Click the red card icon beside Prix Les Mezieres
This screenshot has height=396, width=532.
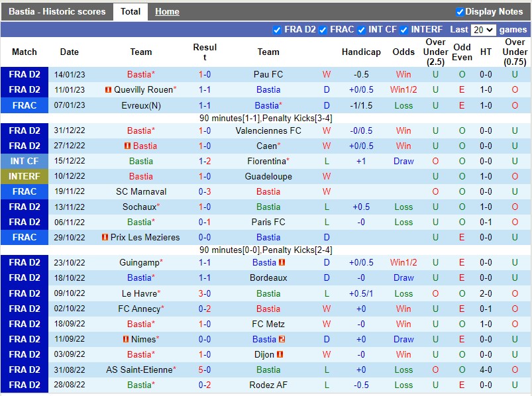tap(105, 238)
